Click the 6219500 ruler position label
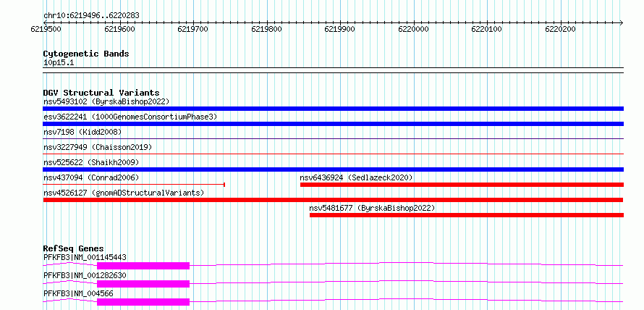This screenshot has height=310, width=644. tap(46, 29)
